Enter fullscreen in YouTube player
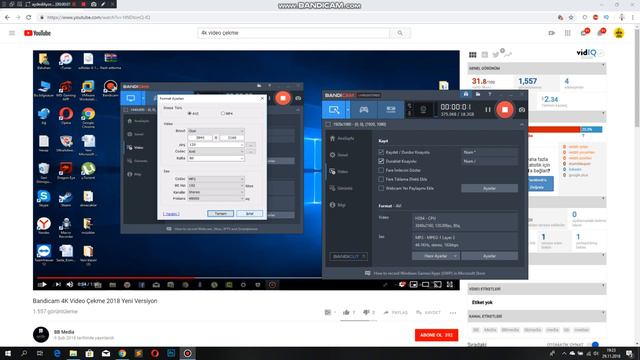The image size is (640, 360). click(x=450, y=284)
